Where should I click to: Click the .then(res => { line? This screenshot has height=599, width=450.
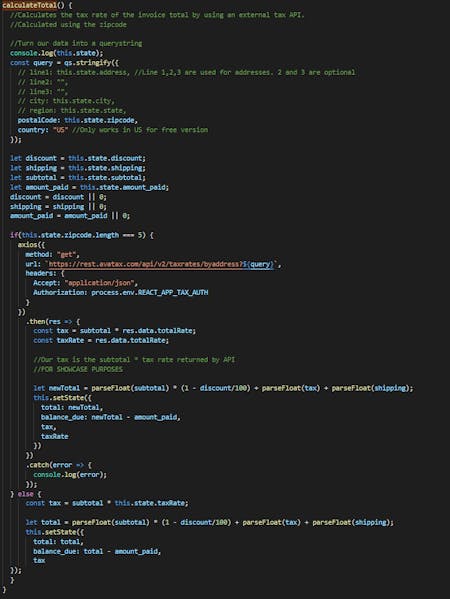53,321
